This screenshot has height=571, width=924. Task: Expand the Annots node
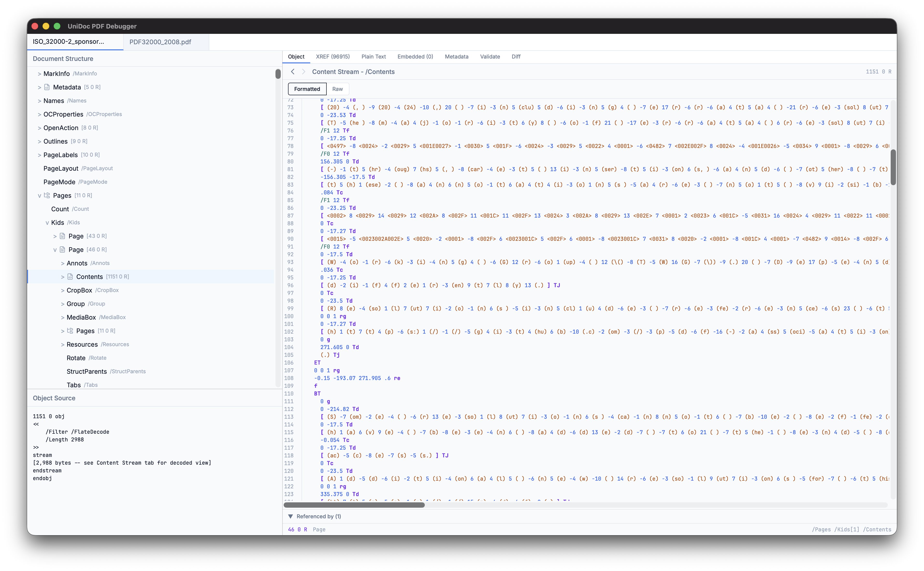[63, 263]
